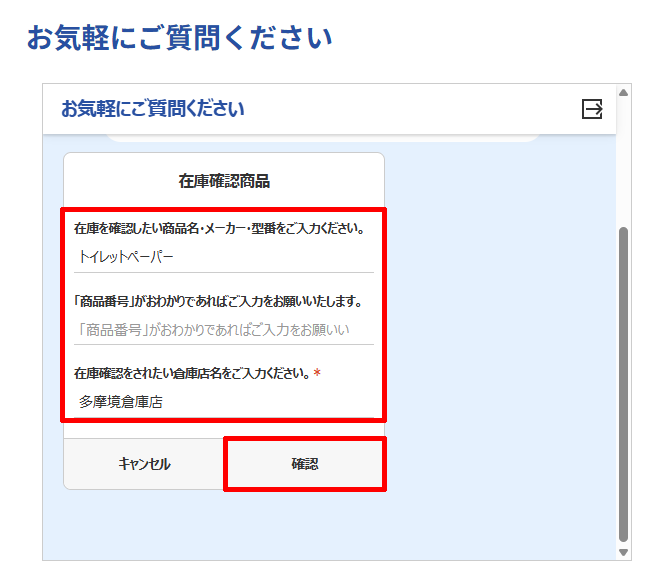Click the scrollbar down arrow
This screenshot has height=586, width=662.
coord(623,552)
